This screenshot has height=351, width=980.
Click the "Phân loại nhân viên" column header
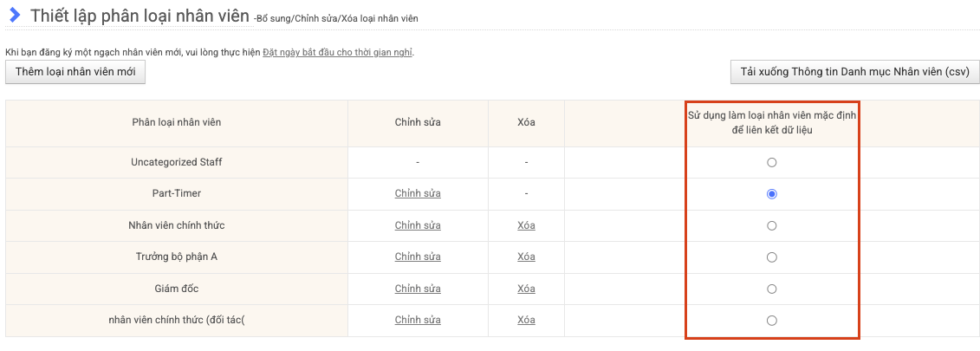pos(177,122)
